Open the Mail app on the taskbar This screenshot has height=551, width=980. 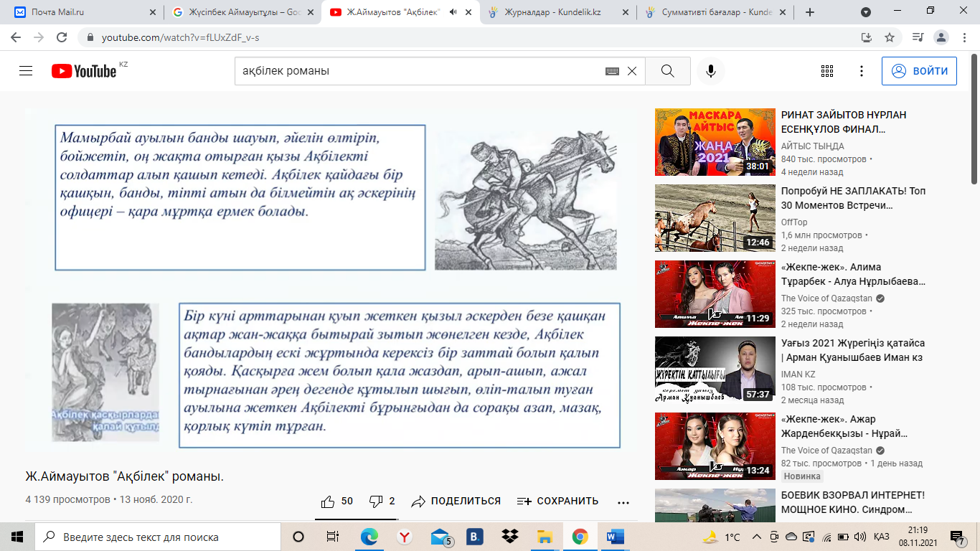[440, 537]
